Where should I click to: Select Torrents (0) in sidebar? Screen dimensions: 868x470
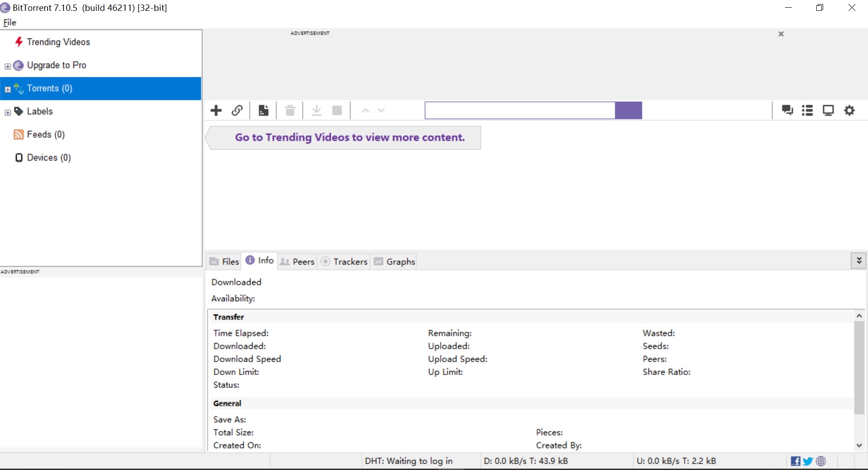[x=101, y=88]
